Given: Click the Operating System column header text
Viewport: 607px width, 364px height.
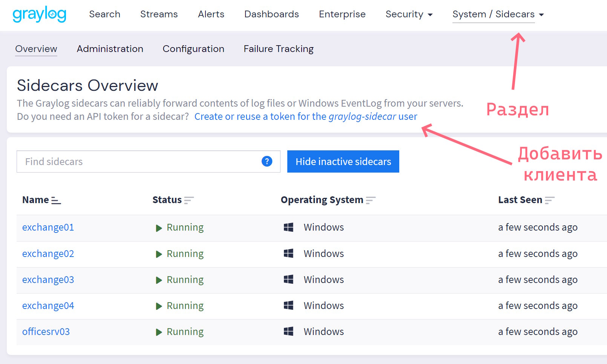Looking at the screenshot, I should 322,200.
